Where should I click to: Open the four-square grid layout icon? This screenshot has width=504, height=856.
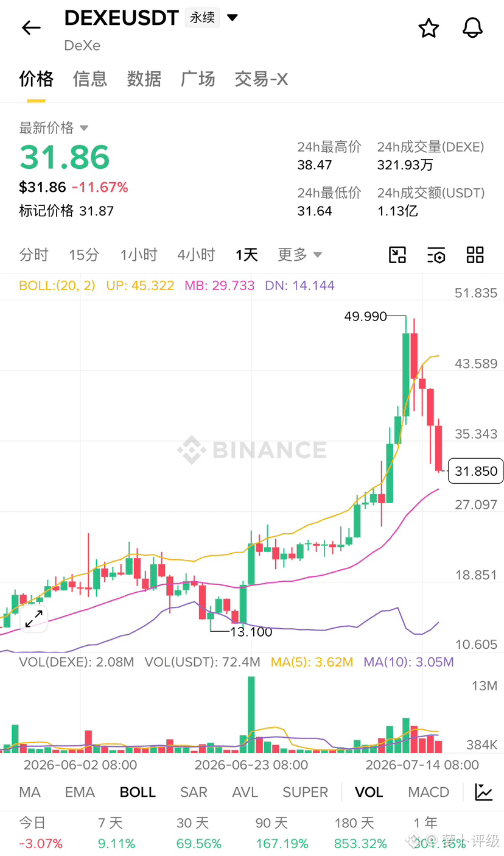(x=475, y=255)
